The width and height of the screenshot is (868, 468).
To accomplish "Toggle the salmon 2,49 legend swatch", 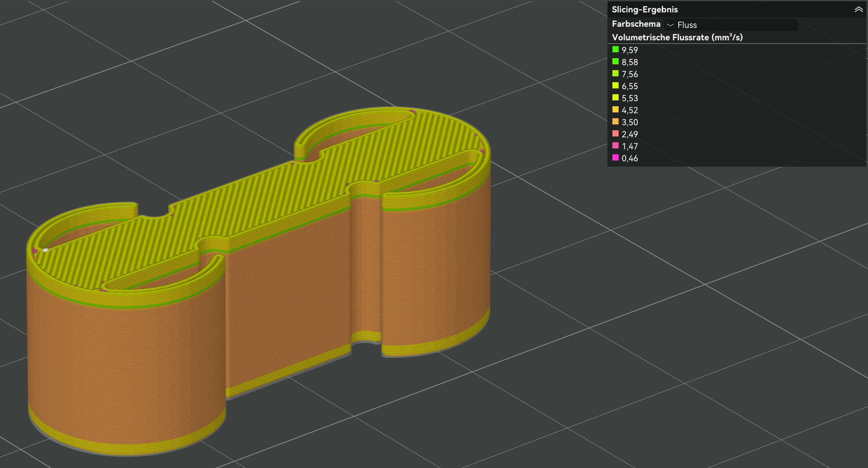I will [x=615, y=134].
